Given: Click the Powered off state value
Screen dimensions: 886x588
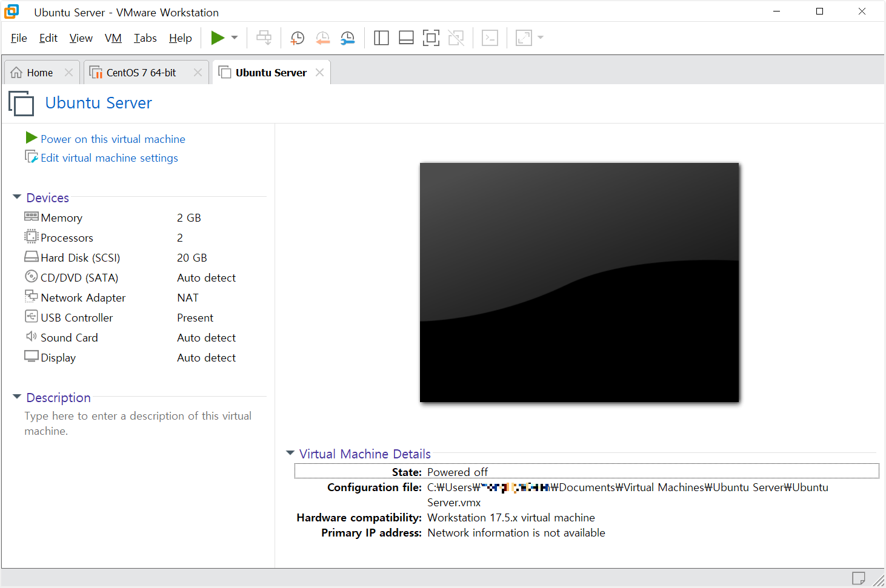Looking at the screenshot, I should pos(458,472).
